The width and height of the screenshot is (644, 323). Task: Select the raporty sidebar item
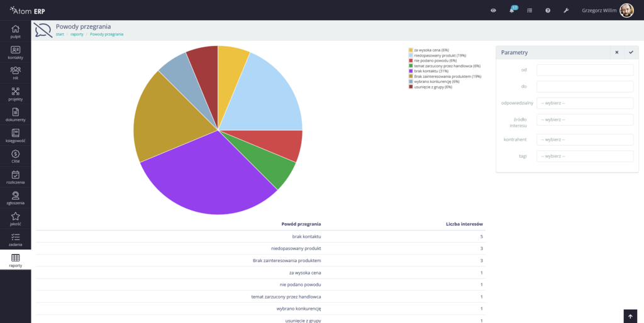click(15, 260)
